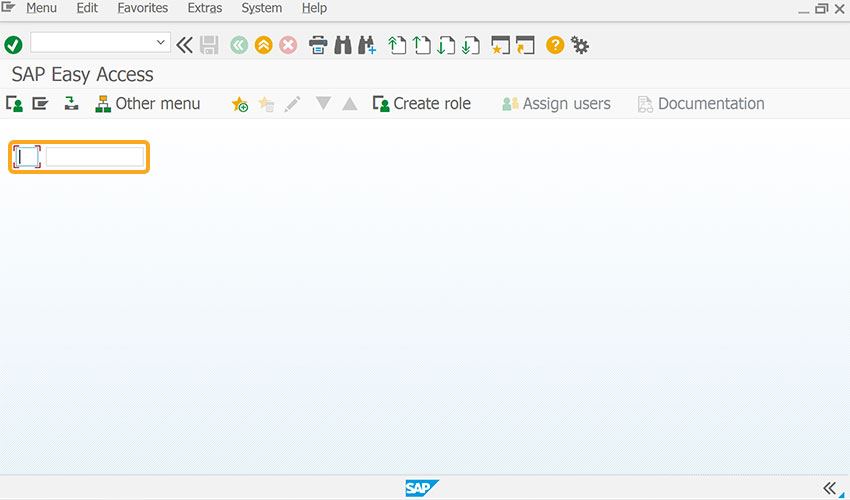Click the green Back button

coord(239,45)
